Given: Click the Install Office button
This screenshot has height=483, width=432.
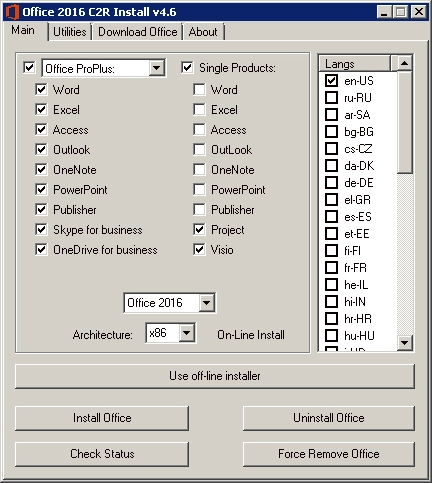Looking at the screenshot, I should (x=102, y=418).
